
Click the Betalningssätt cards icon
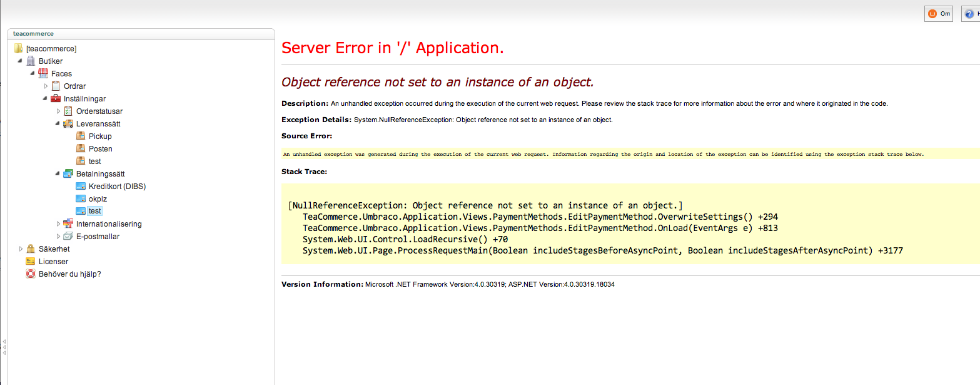tap(68, 173)
